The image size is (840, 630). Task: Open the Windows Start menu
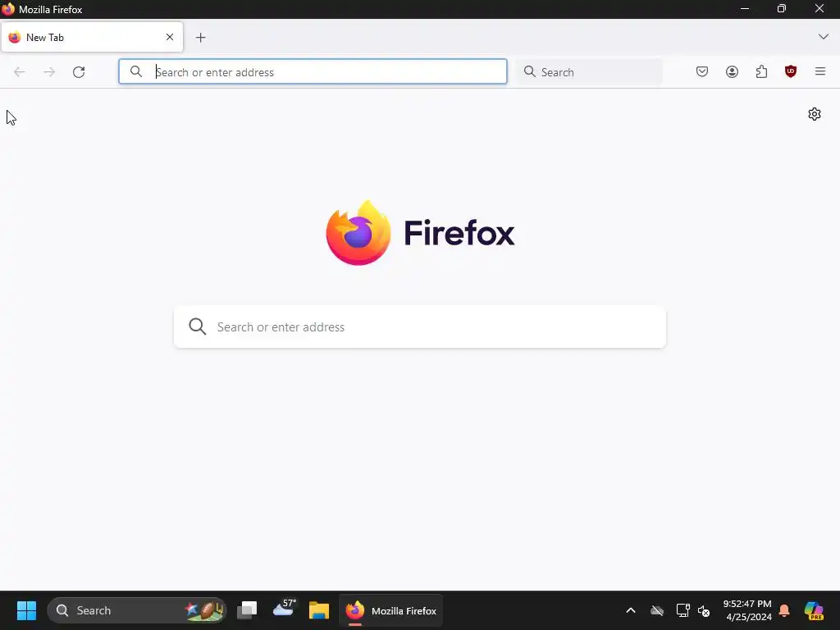pos(26,610)
